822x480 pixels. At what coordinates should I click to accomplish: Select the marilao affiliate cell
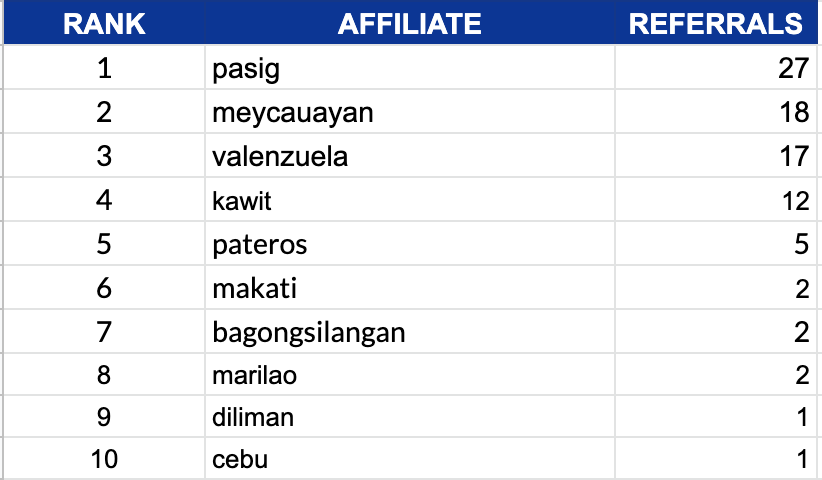pyautogui.click(x=254, y=376)
